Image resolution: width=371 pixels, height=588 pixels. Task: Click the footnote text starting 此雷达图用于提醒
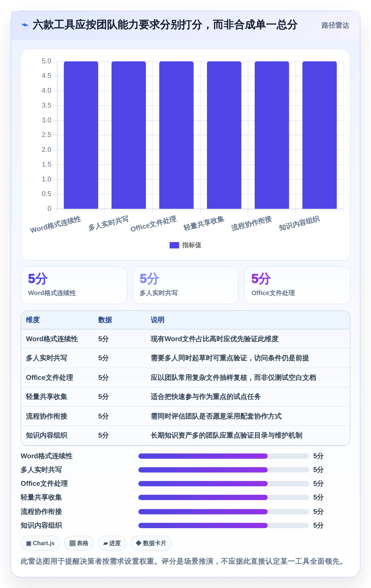point(183,561)
